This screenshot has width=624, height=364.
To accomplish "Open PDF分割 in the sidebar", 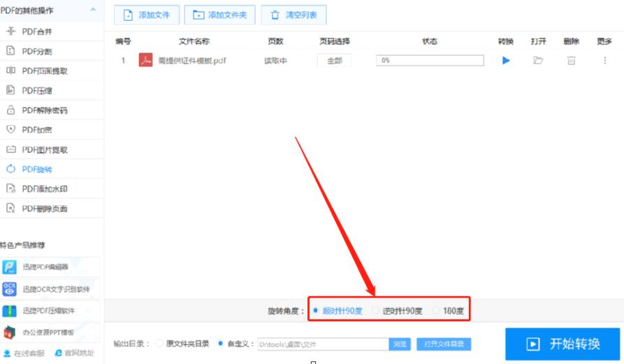I will 52,51.
